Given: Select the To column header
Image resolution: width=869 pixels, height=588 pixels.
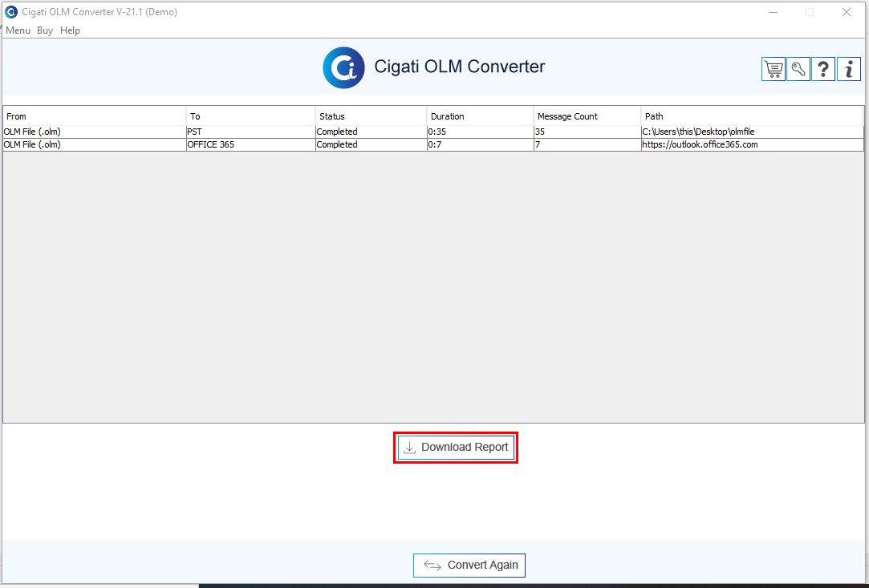Looking at the screenshot, I should [250, 116].
